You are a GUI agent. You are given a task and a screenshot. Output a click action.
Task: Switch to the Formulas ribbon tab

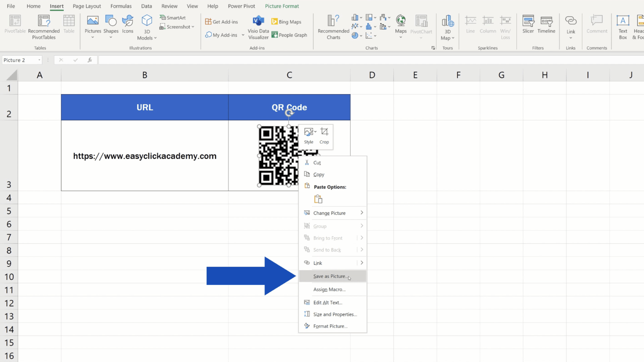[121, 6]
